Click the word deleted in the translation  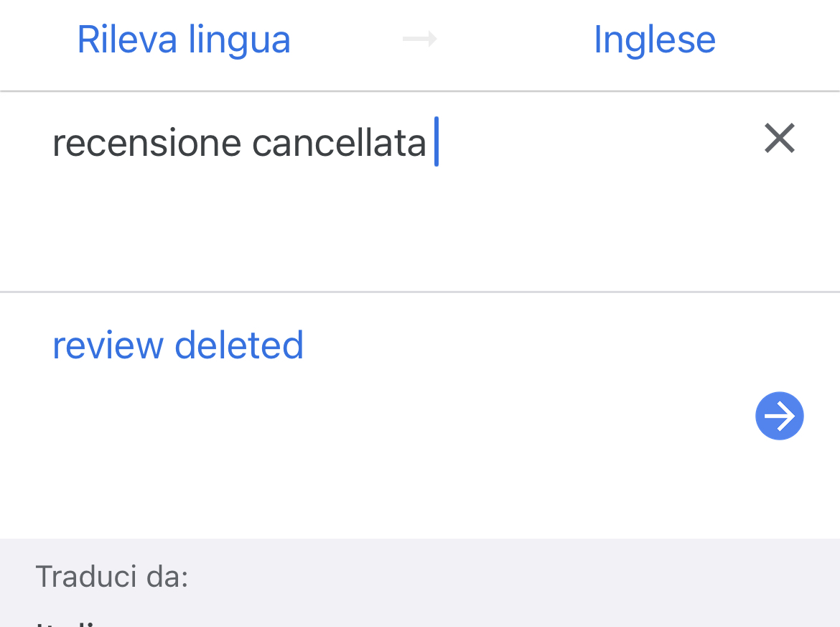coord(239,345)
